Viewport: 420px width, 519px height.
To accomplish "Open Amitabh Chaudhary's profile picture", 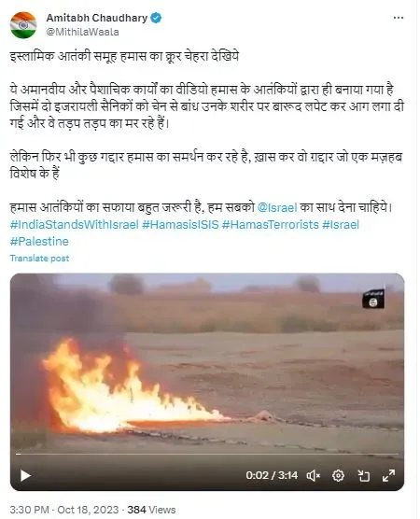I will click(x=23, y=25).
